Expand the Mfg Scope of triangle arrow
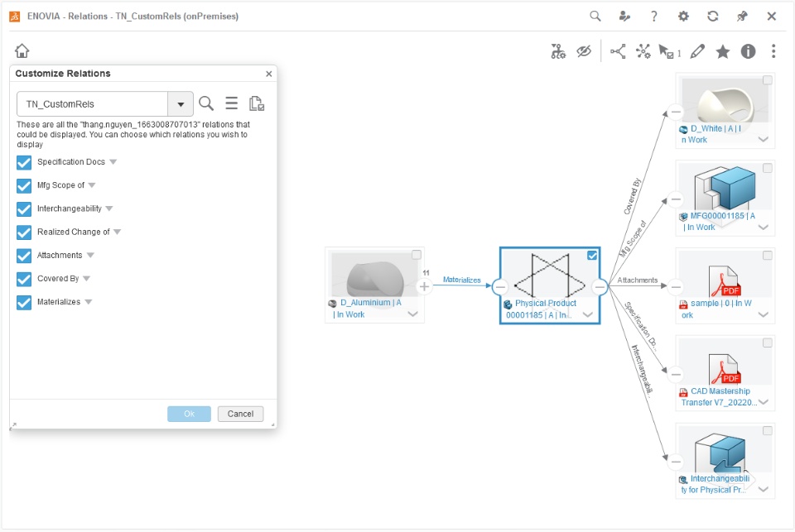The height and width of the screenshot is (532, 795). [x=92, y=185]
